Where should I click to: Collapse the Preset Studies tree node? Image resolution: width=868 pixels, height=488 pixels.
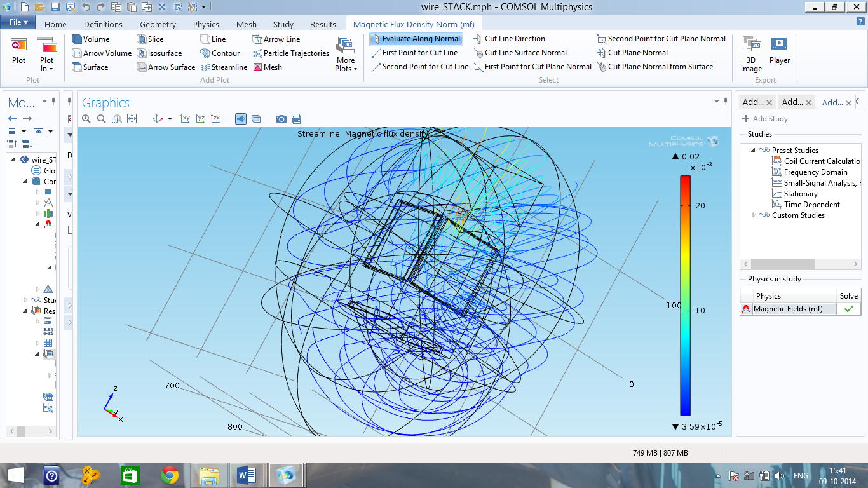click(754, 151)
